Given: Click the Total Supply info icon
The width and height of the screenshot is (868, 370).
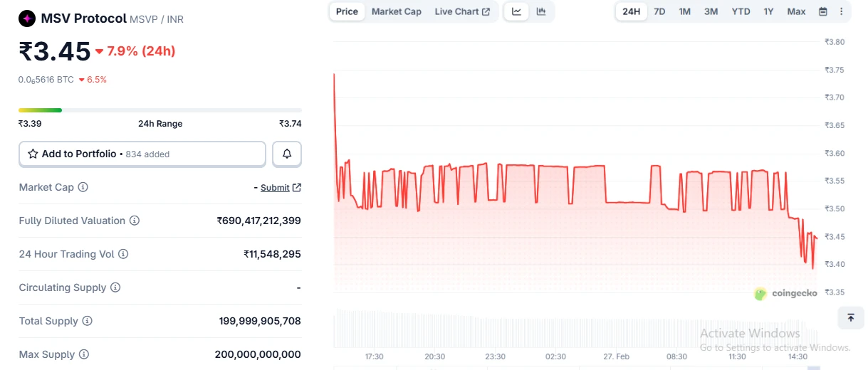Looking at the screenshot, I should (x=88, y=321).
